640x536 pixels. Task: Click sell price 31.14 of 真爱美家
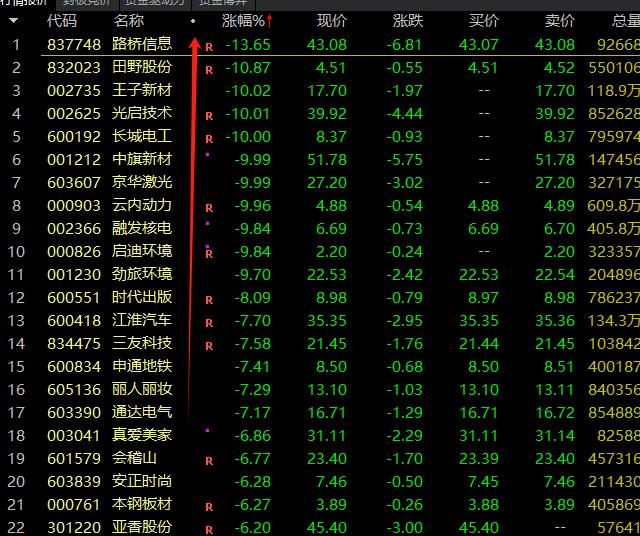click(555, 436)
